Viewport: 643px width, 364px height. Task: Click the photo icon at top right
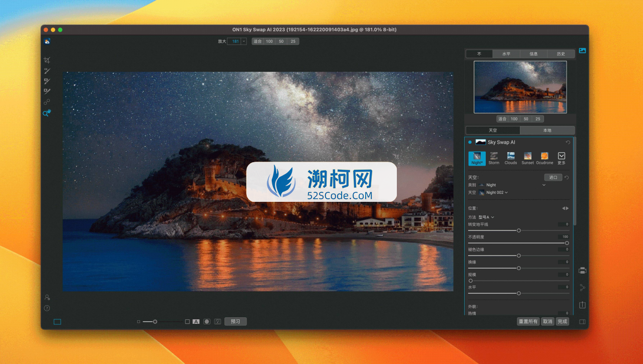coord(582,51)
